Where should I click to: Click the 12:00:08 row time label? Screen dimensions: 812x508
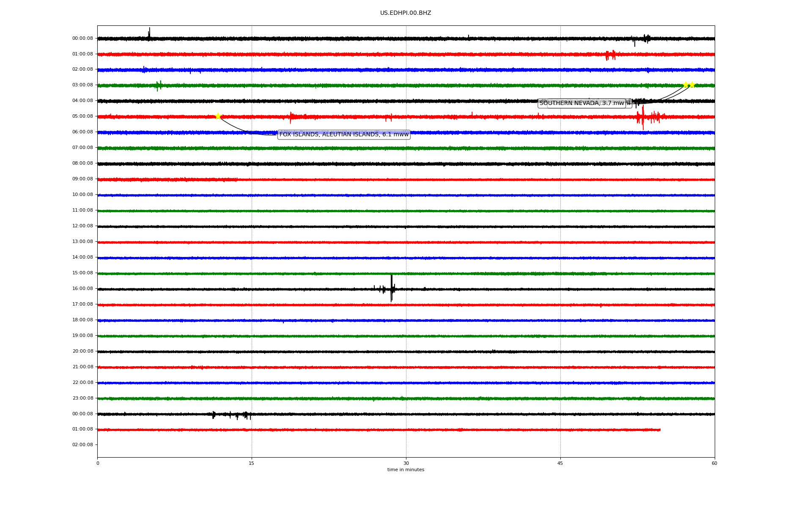pos(82,226)
